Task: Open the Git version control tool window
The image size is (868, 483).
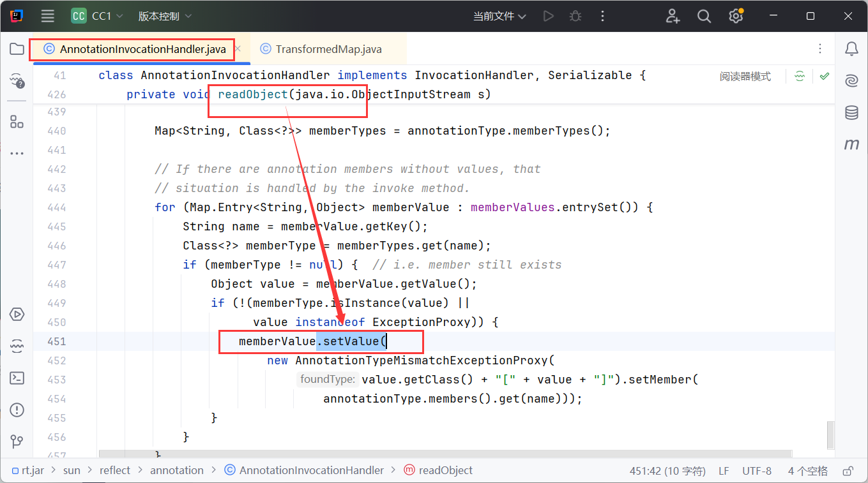Action: [x=17, y=441]
